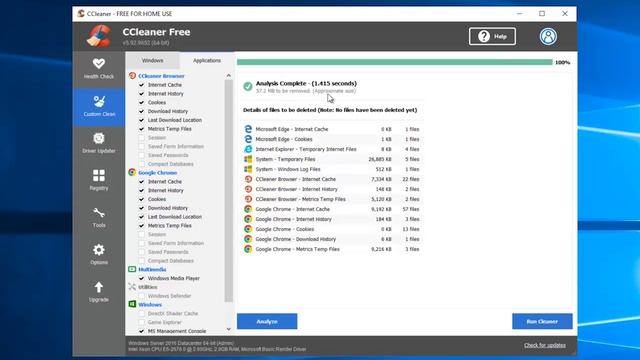
Task: Click the green progress bar at 100%
Action: pos(395,62)
